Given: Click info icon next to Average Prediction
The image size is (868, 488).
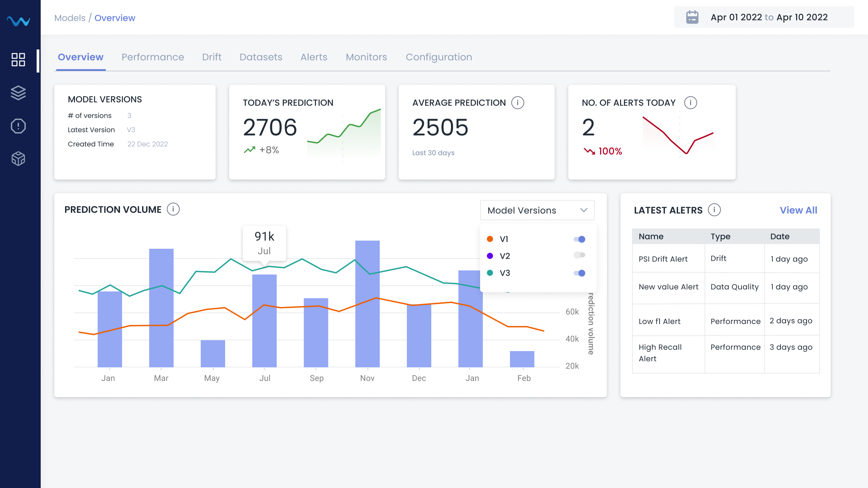Looking at the screenshot, I should point(517,103).
